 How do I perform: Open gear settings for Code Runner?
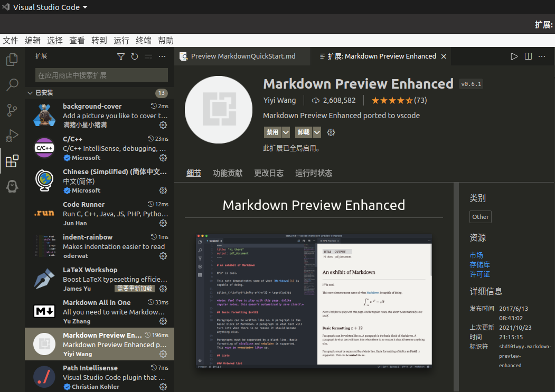163,223
